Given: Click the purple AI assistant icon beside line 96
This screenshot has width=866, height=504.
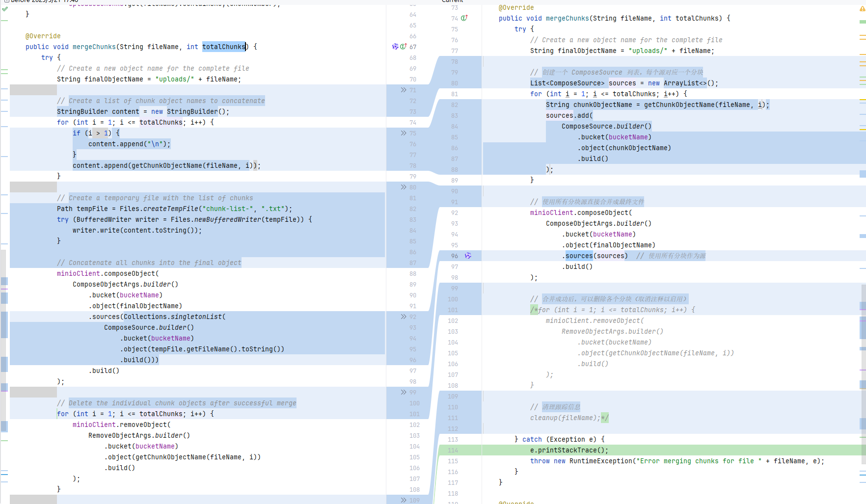Looking at the screenshot, I should [x=468, y=256].
